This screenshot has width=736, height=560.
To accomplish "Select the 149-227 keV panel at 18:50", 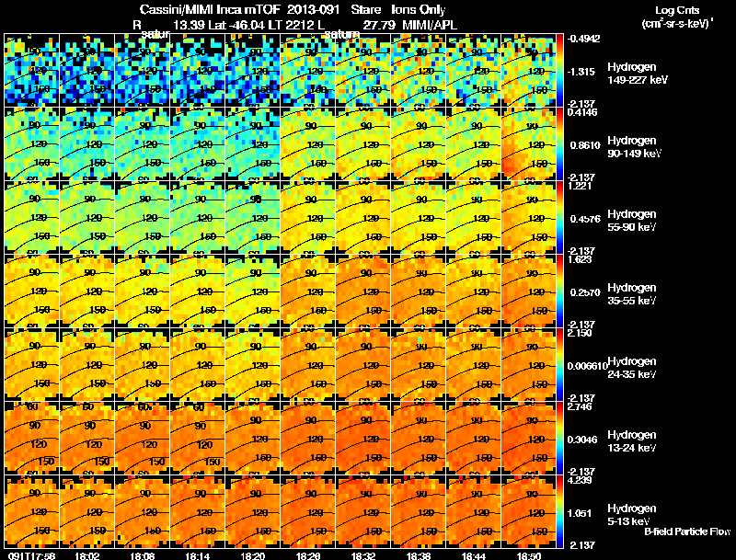I will pos(528,70).
